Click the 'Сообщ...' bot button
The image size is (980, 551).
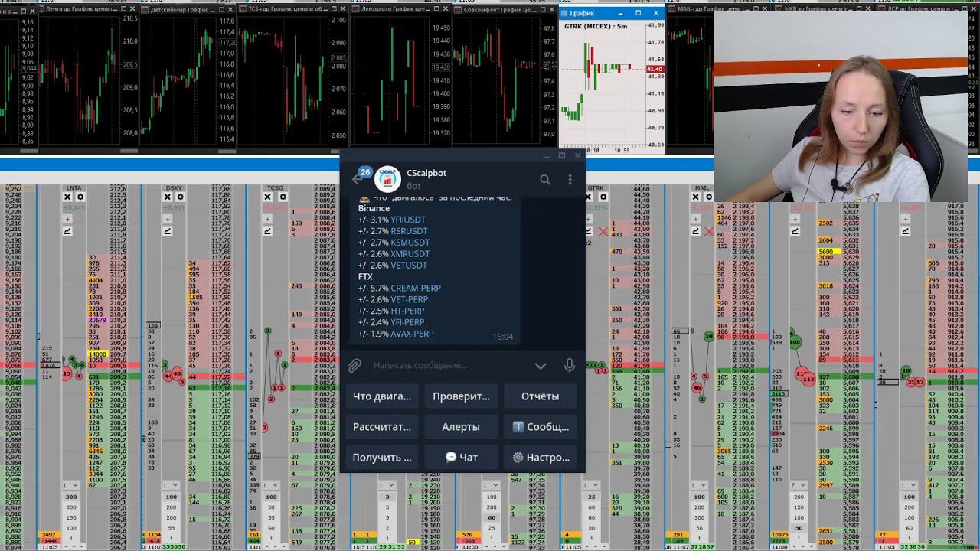pyautogui.click(x=541, y=427)
